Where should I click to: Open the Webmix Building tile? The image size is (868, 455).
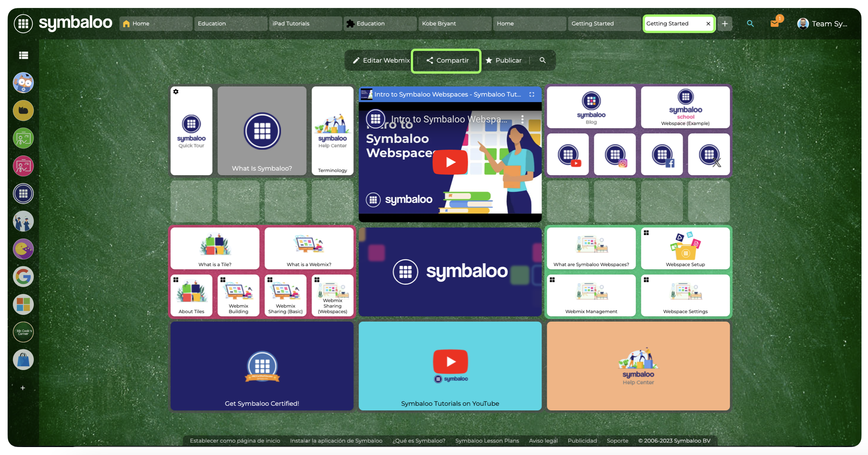pyautogui.click(x=239, y=295)
